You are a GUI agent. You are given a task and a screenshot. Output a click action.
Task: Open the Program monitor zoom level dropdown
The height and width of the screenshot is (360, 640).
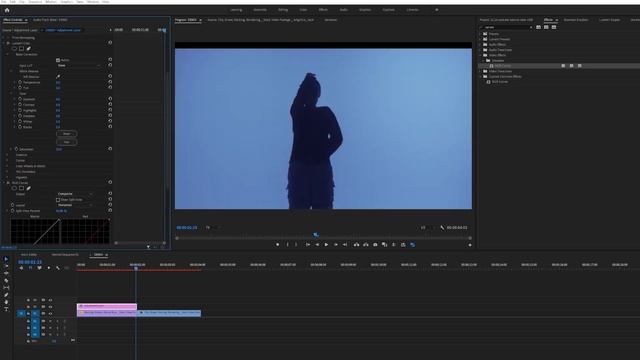[212, 227]
